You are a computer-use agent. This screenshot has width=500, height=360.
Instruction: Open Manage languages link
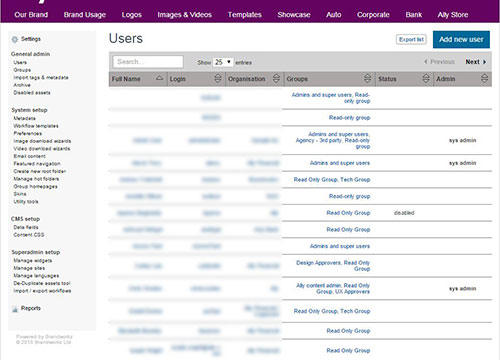coord(36,276)
